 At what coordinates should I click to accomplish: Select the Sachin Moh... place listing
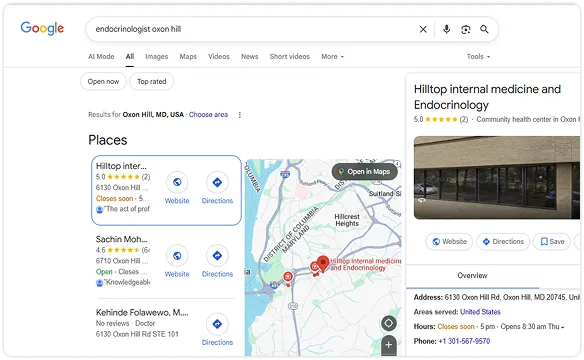[121, 239]
